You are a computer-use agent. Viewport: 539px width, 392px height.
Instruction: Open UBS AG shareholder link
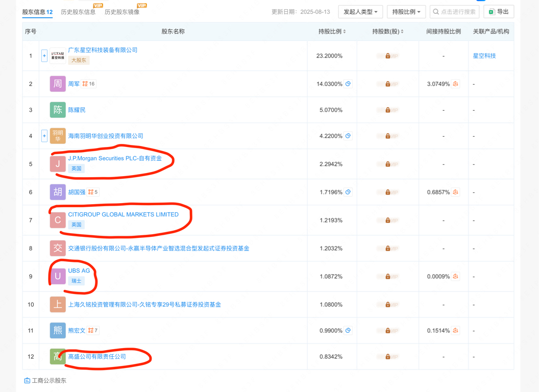(79, 271)
